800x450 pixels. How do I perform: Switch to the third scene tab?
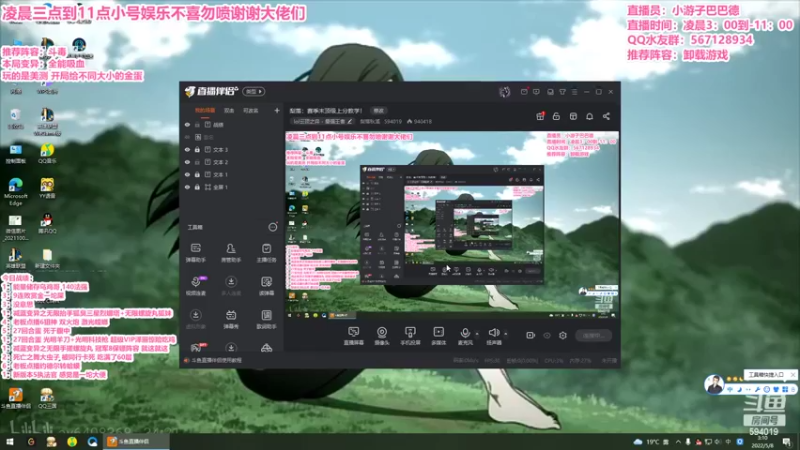click(250, 110)
